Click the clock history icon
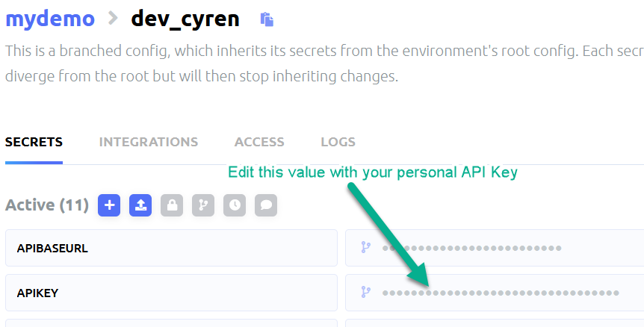 (x=235, y=205)
